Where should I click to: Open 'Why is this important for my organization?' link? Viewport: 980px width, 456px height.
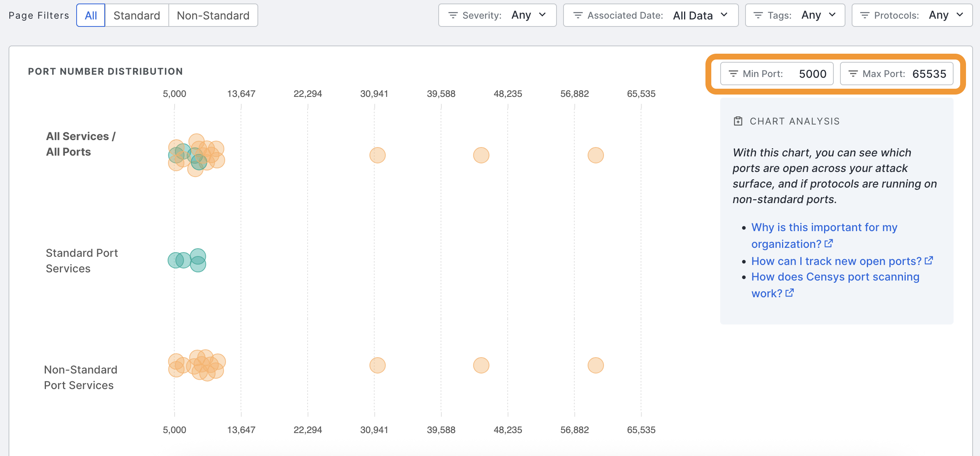[824, 228]
